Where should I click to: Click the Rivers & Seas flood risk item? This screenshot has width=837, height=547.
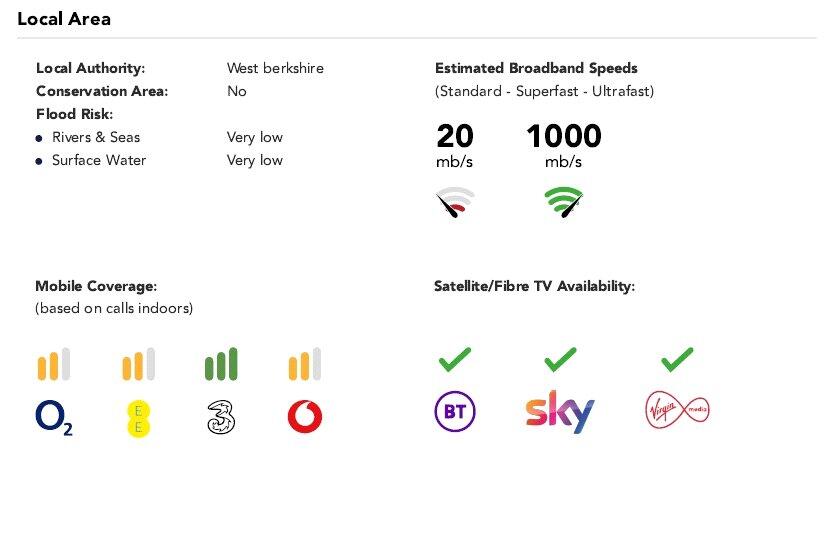96,137
